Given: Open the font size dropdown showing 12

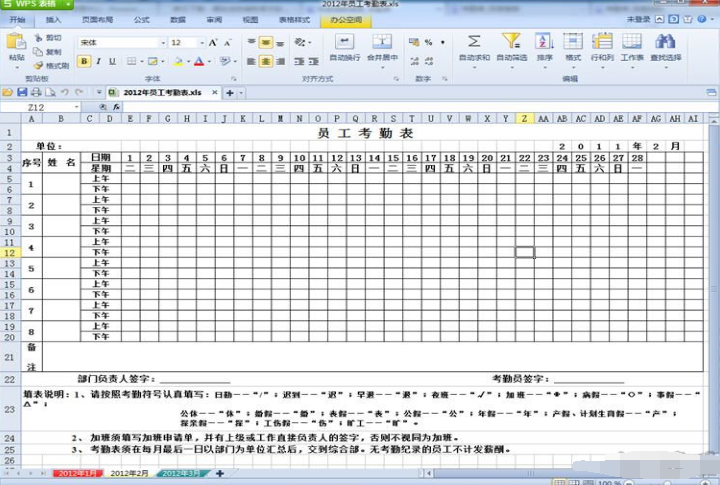Looking at the screenshot, I should (x=201, y=43).
